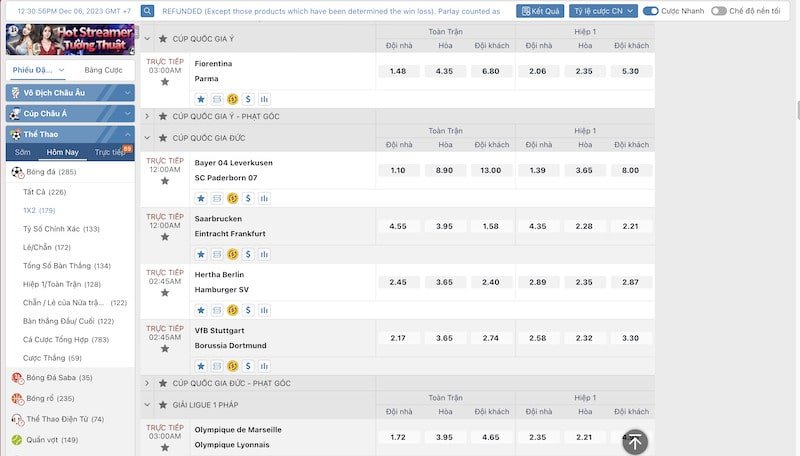800x456 pixels.
Task: Open the Phiếu Đặ... dropdown arrow
Action: tap(62, 70)
